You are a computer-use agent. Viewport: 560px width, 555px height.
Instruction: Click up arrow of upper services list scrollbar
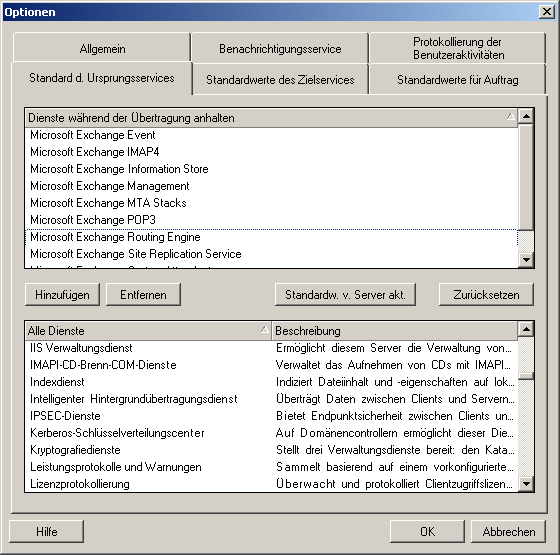(526, 116)
